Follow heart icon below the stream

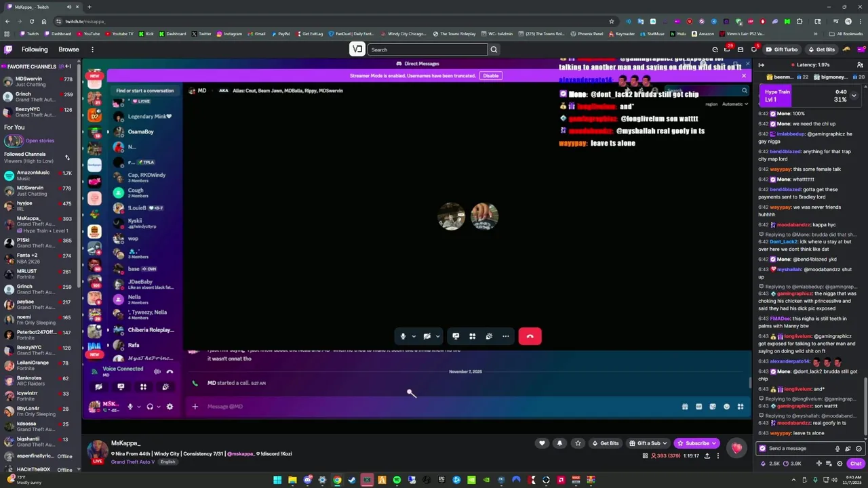pos(541,443)
